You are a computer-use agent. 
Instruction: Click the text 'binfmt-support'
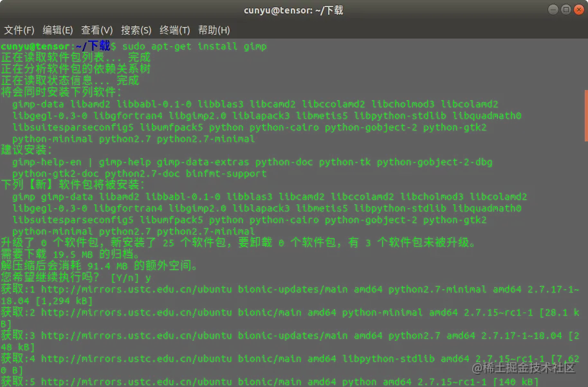pos(226,174)
